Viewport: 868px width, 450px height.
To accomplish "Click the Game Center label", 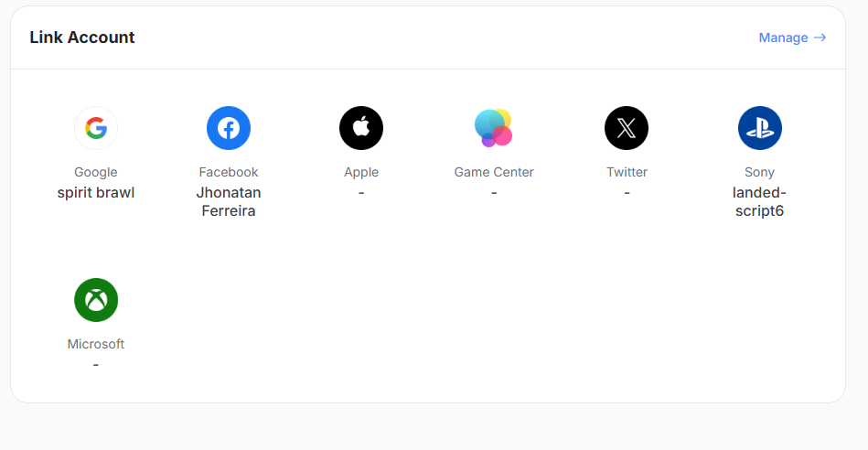I will coord(494,172).
